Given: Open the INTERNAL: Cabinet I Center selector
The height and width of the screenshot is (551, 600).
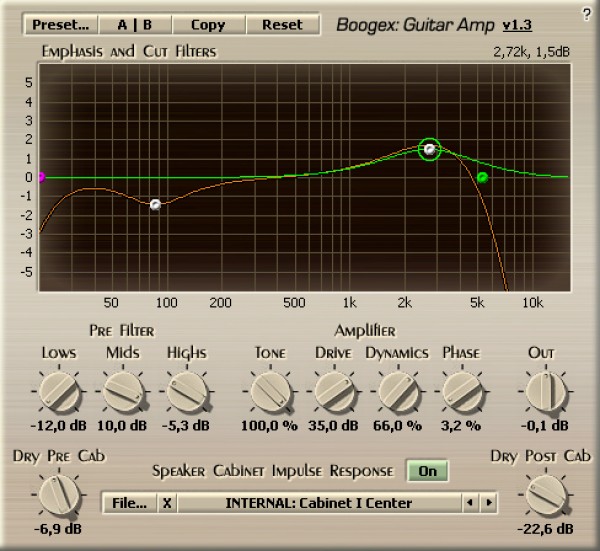Looking at the screenshot, I should [318, 502].
